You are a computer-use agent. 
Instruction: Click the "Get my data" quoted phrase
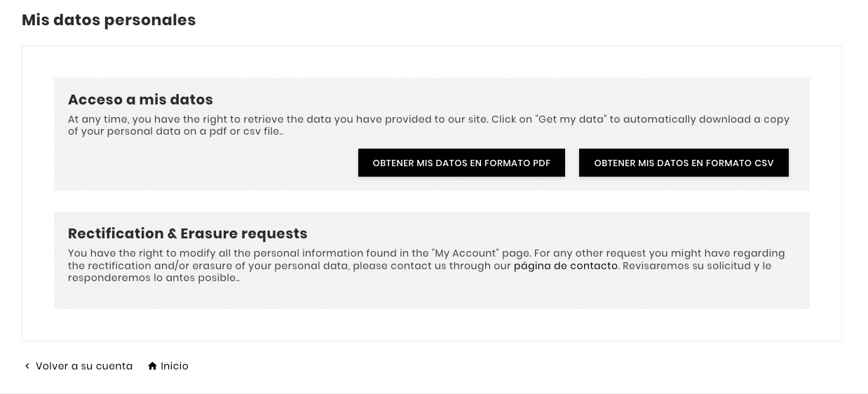pyautogui.click(x=570, y=119)
